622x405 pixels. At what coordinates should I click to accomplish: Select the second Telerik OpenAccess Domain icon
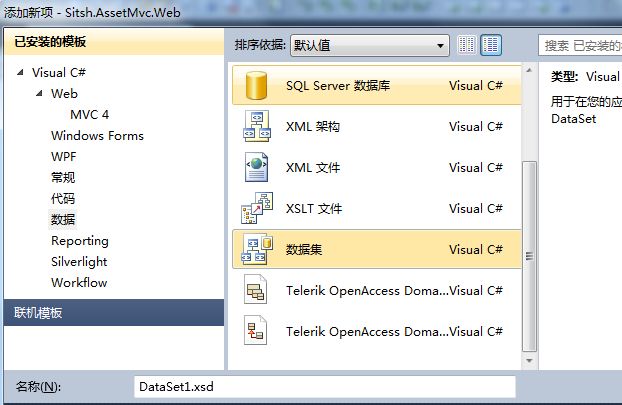pyautogui.click(x=255, y=330)
